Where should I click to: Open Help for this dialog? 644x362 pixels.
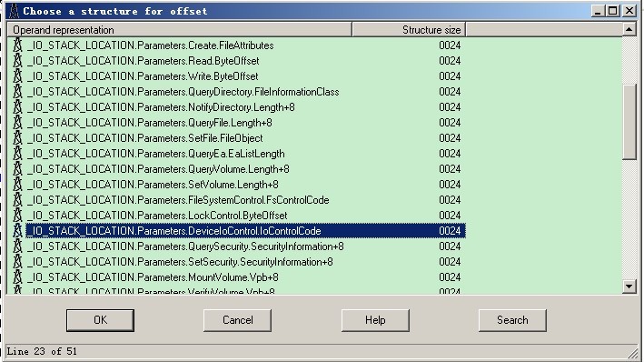(375, 320)
